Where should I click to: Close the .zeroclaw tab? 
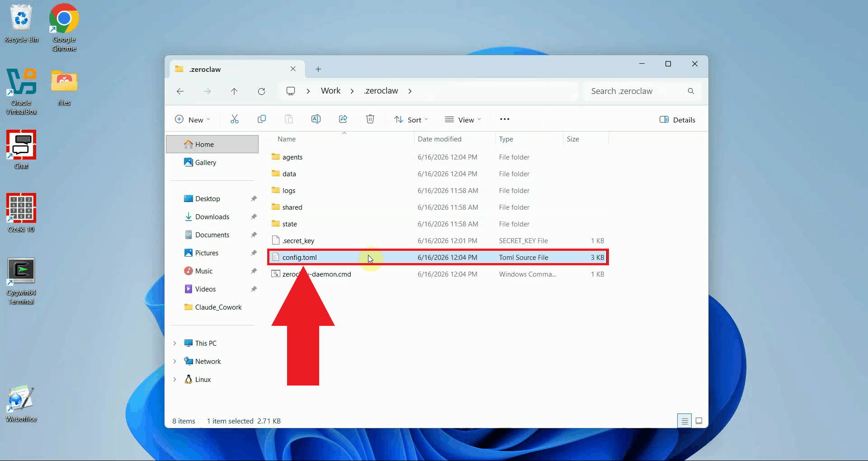[293, 69]
